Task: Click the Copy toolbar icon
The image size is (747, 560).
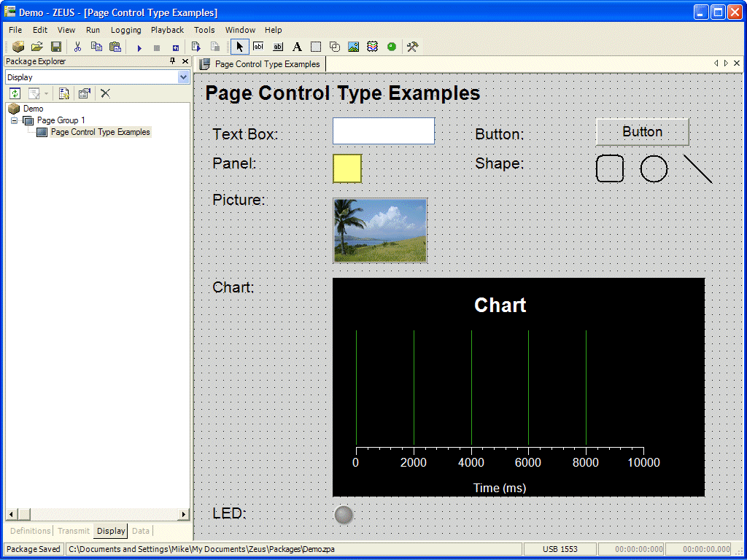Action: 97,47
